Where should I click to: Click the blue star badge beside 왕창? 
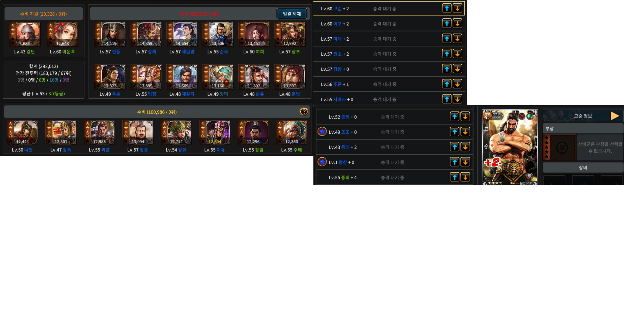point(322,162)
